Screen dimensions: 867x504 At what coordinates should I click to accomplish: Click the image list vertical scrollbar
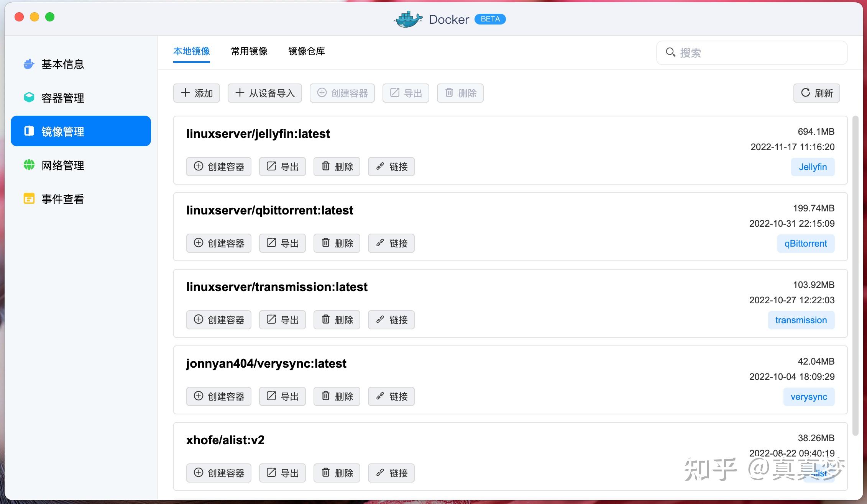[x=855, y=276]
